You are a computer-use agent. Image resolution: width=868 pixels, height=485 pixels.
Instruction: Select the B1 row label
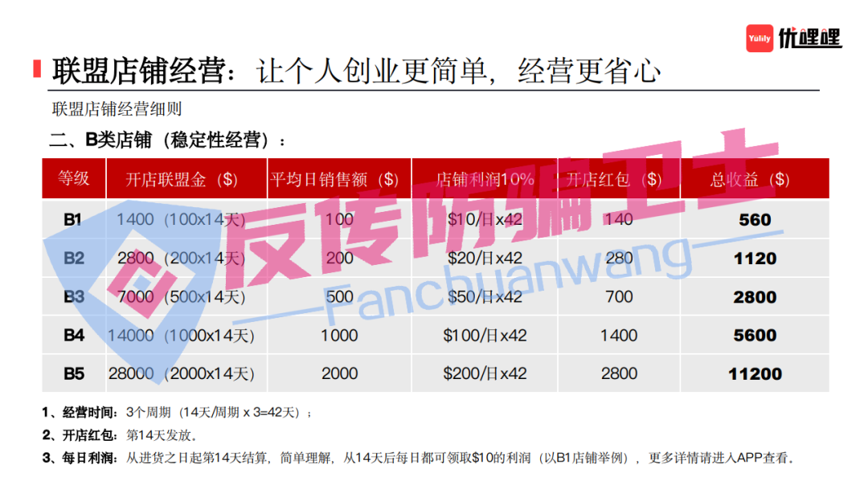tap(73, 219)
